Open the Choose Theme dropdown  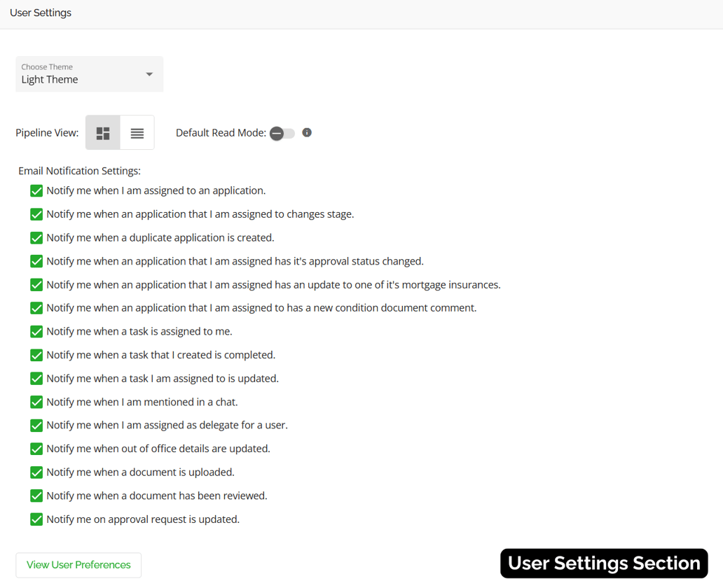coord(89,73)
